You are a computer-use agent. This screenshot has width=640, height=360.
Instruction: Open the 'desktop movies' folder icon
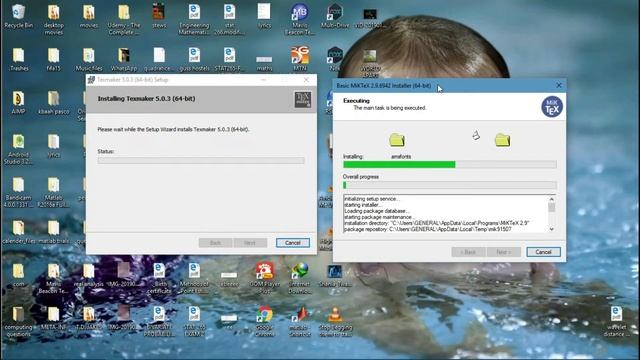point(53,19)
